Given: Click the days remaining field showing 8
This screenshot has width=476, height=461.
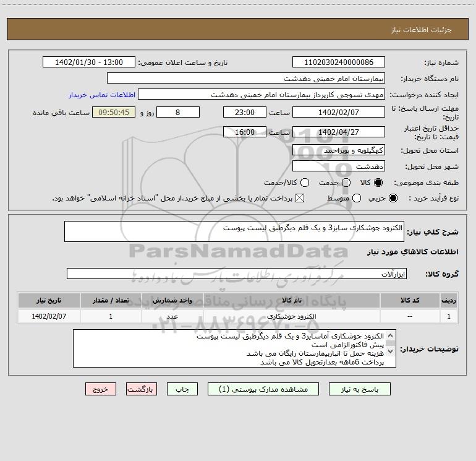Looking at the screenshot, I should pos(178,112).
